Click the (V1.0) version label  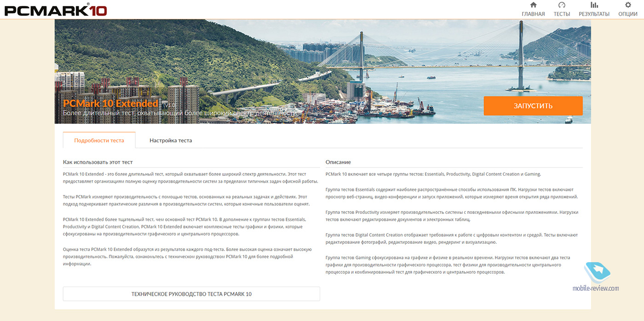pos(170,105)
